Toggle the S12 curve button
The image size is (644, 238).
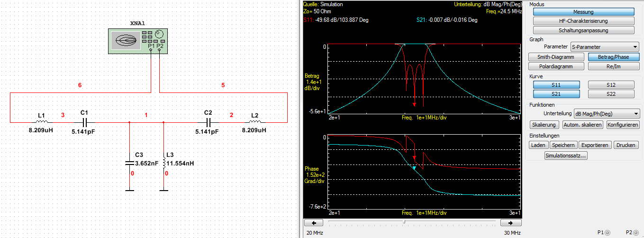coord(611,84)
